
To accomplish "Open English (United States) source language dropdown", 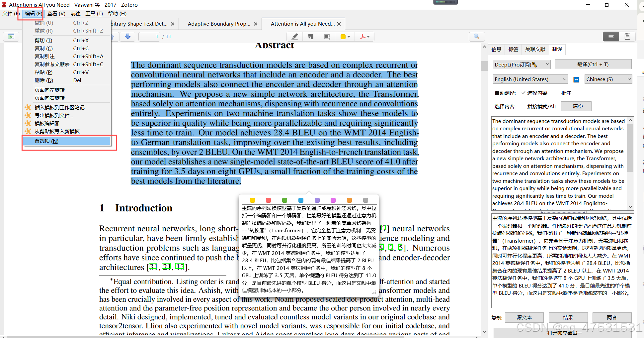I will [x=530, y=79].
